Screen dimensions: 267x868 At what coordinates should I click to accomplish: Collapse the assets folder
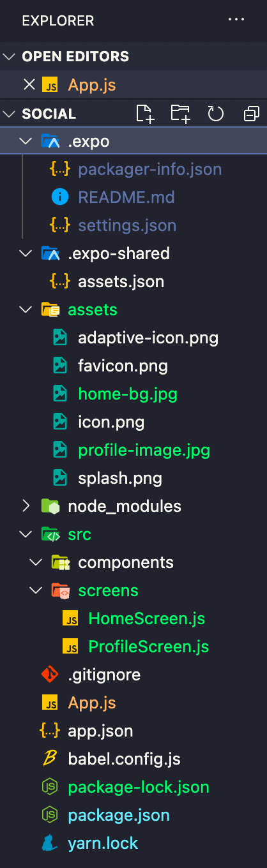click(x=26, y=310)
